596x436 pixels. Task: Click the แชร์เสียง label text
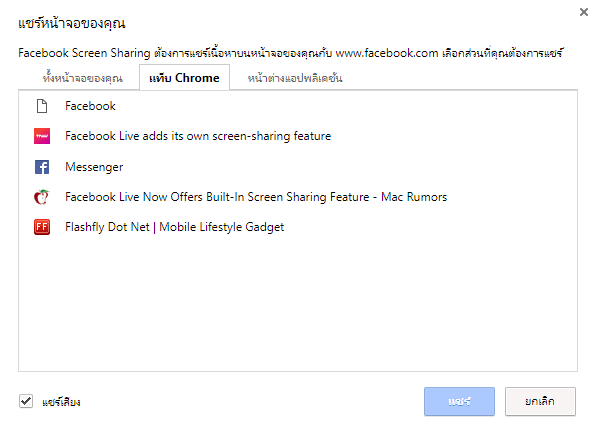click(61, 402)
